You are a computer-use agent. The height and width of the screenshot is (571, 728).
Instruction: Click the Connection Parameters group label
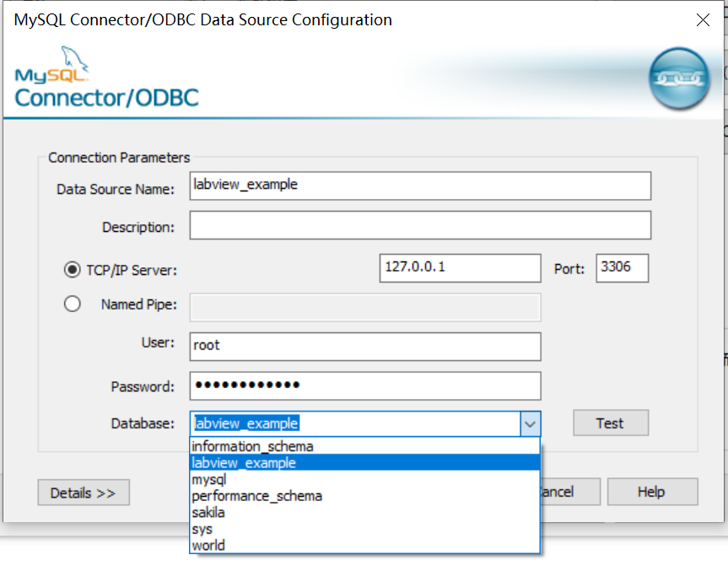click(x=119, y=158)
